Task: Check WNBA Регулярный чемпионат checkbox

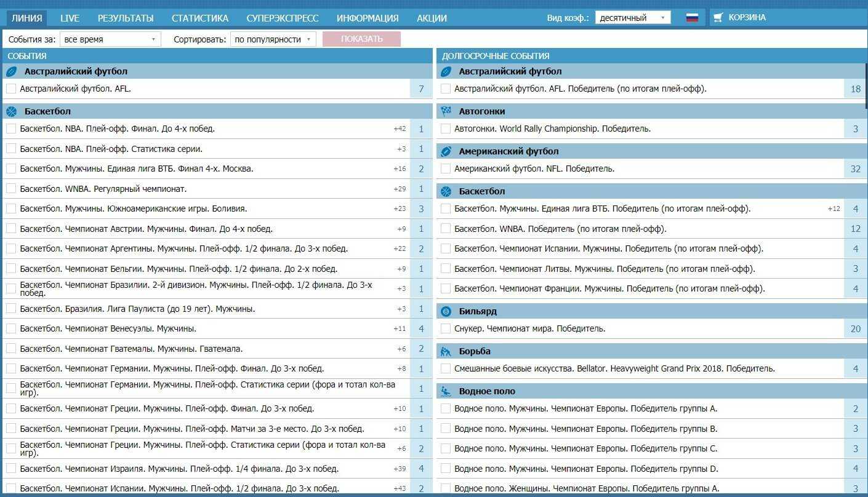Action: pyautogui.click(x=11, y=189)
